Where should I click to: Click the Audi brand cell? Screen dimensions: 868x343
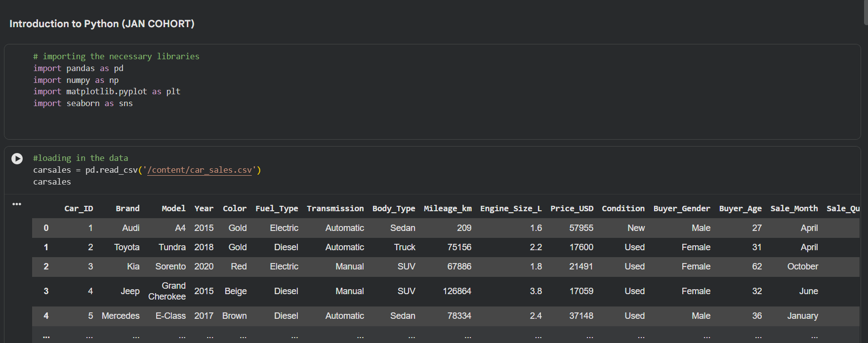(131, 228)
